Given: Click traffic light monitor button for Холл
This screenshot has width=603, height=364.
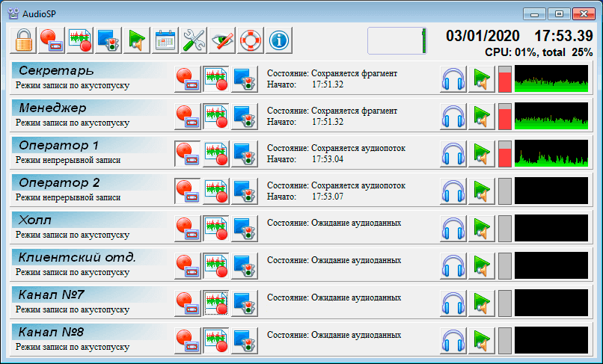Looking at the screenshot, I should [x=245, y=228].
